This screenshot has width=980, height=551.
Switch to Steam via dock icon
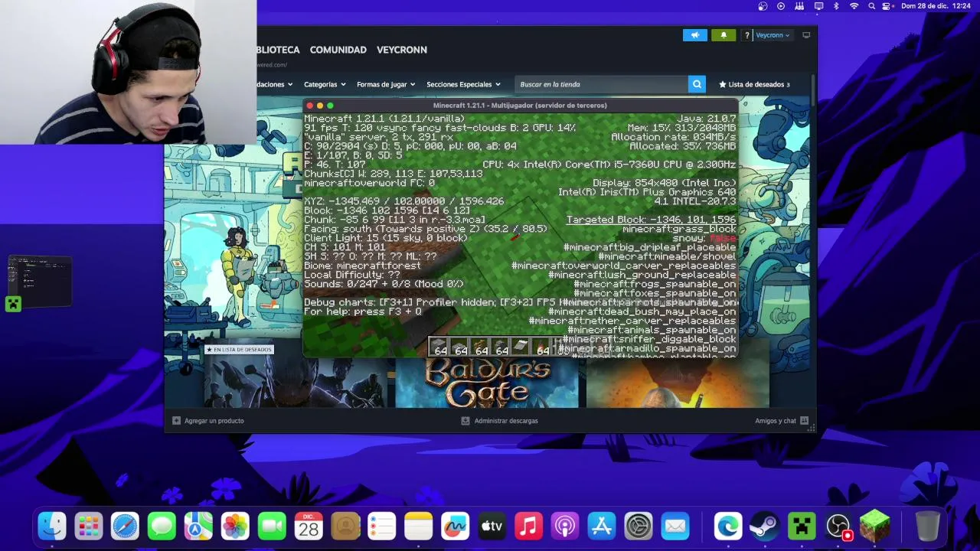(765, 527)
